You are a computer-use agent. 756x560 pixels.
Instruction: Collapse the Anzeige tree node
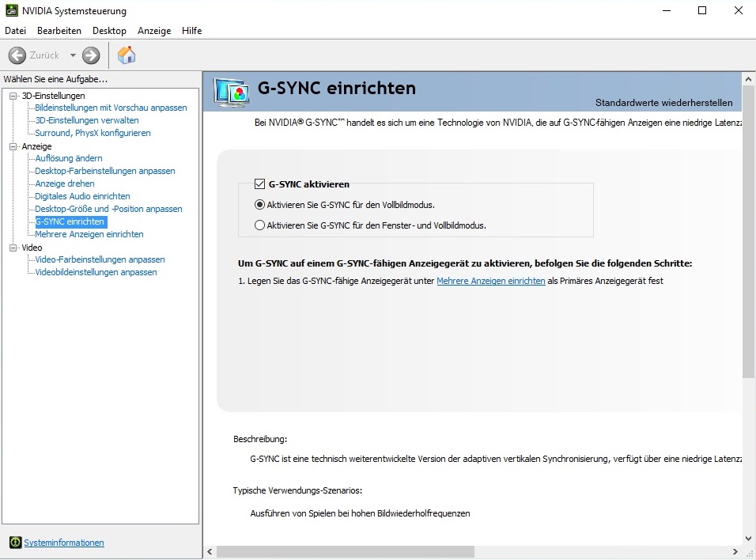click(x=13, y=146)
